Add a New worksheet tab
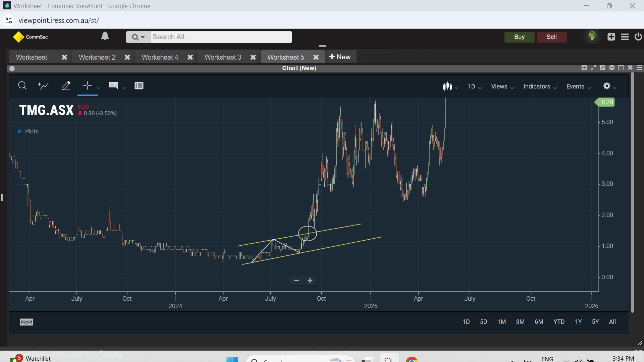 click(x=340, y=57)
